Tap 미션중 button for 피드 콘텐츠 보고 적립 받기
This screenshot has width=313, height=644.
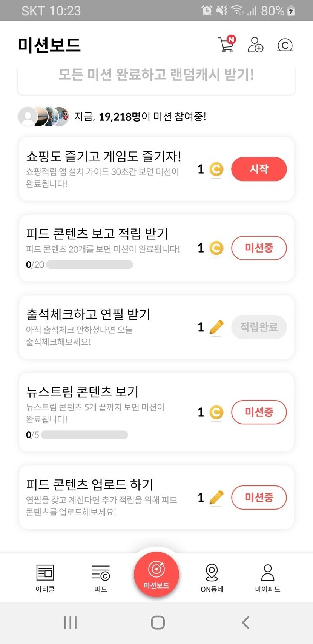tap(259, 248)
